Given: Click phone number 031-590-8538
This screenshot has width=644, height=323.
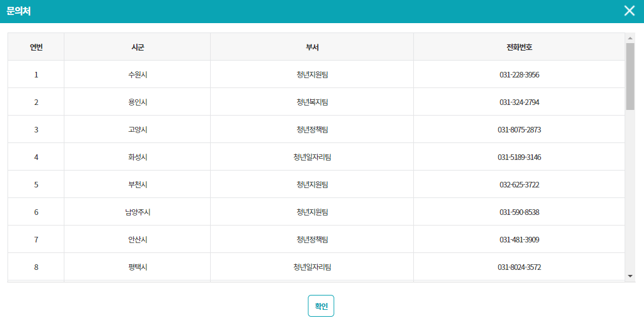Looking at the screenshot, I should pos(519,212).
